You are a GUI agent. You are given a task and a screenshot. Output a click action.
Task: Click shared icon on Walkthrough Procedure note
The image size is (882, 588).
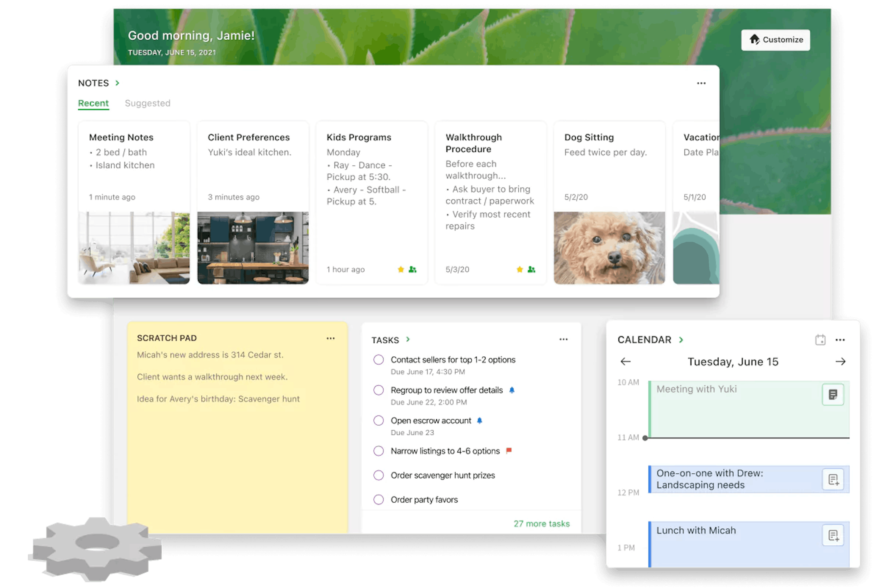pos(531,269)
